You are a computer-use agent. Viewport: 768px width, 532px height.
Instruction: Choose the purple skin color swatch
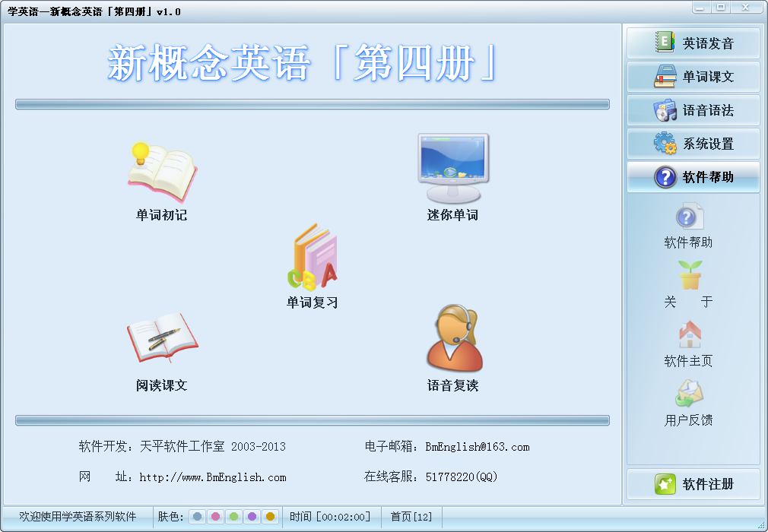pyautogui.click(x=252, y=516)
